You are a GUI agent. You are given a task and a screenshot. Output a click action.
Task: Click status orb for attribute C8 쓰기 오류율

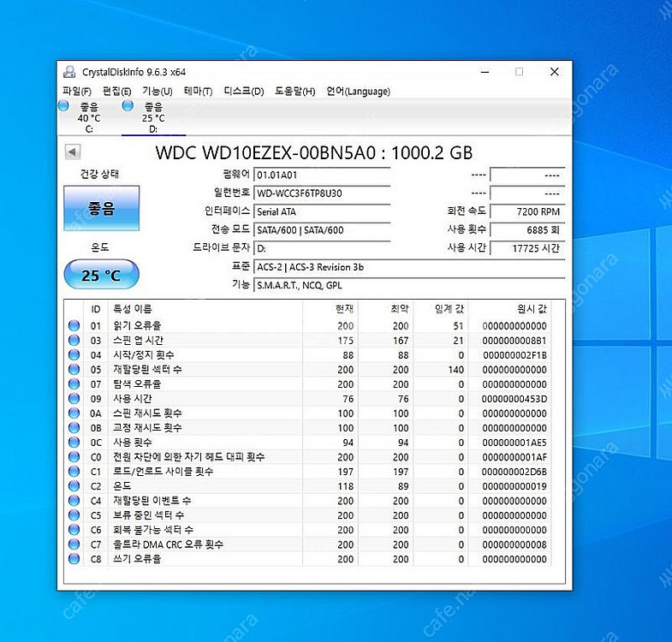tap(74, 558)
